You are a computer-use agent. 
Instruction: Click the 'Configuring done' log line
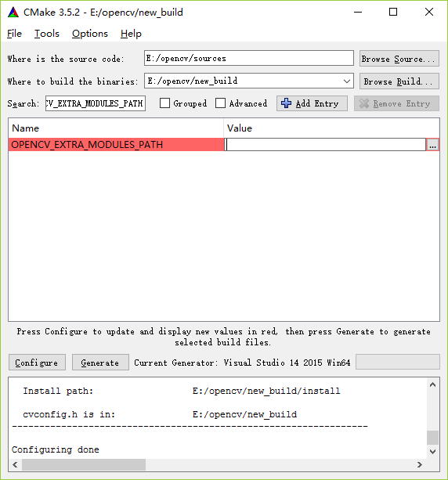56,449
